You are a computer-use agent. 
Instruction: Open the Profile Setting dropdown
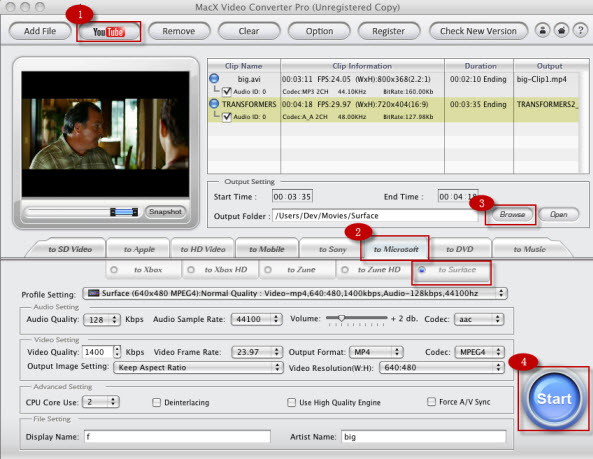pyautogui.click(x=295, y=293)
